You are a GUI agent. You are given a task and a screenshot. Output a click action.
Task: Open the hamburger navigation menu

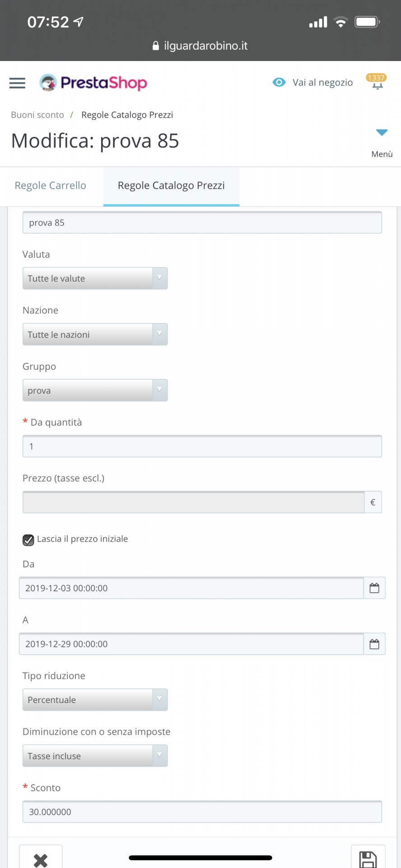click(x=17, y=83)
